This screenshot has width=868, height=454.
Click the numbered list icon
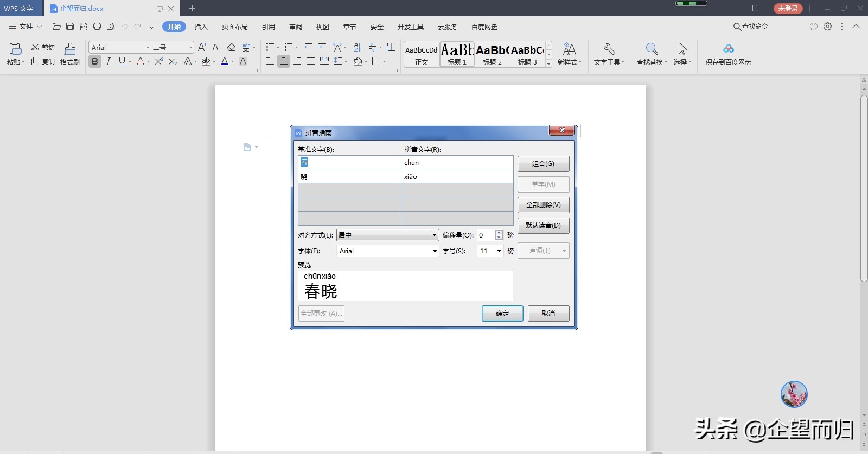289,47
